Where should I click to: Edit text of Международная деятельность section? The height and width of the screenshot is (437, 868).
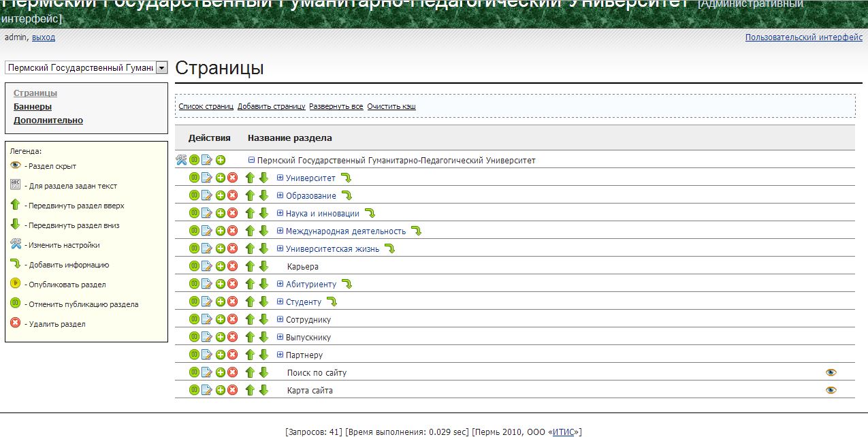coord(207,231)
